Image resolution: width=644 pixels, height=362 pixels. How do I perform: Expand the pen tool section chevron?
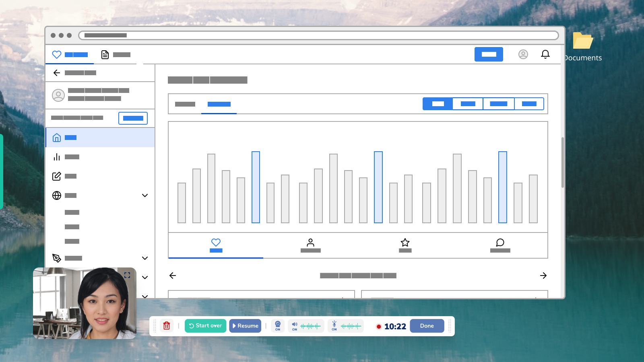(x=145, y=258)
